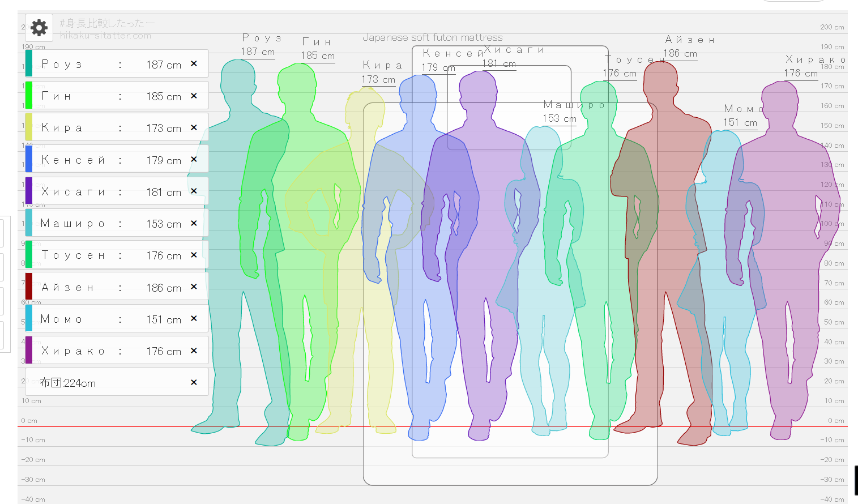The image size is (858, 504).
Task: Select the Хисаги name in list
Action: click(73, 192)
